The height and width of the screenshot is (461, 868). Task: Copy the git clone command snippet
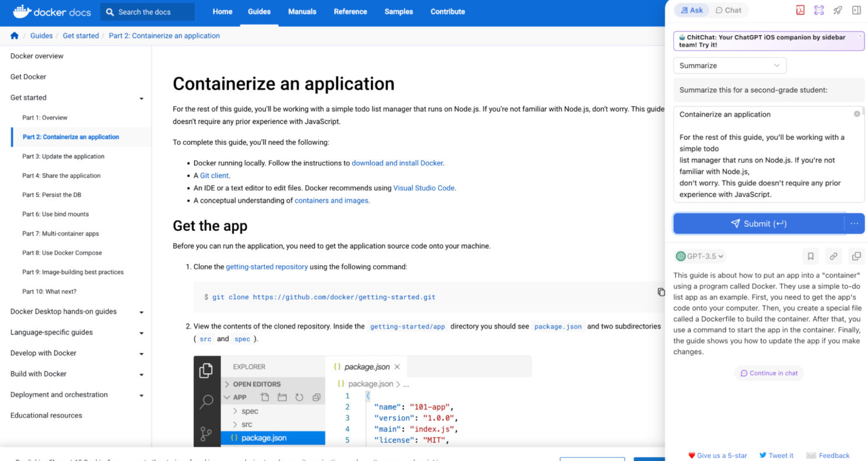(x=661, y=292)
